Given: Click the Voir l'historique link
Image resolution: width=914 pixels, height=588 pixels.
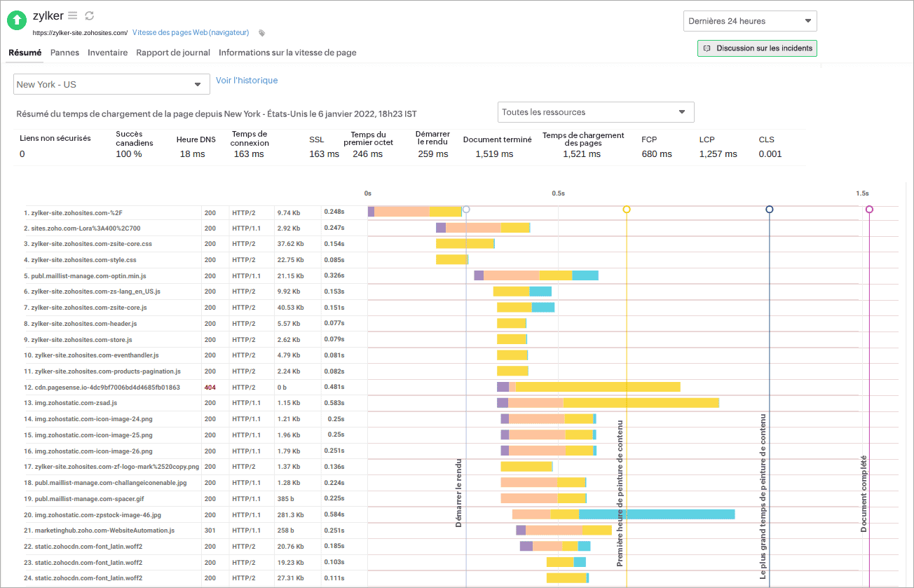Looking at the screenshot, I should 246,81.
